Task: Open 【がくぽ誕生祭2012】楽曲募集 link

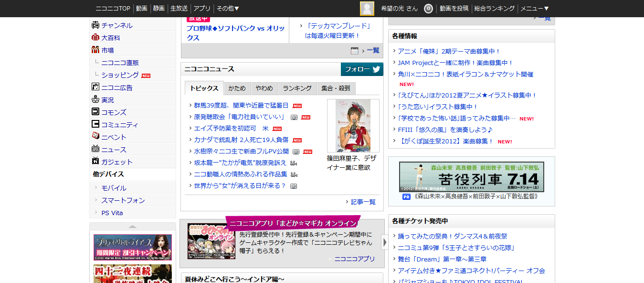Action: (x=445, y=141)
